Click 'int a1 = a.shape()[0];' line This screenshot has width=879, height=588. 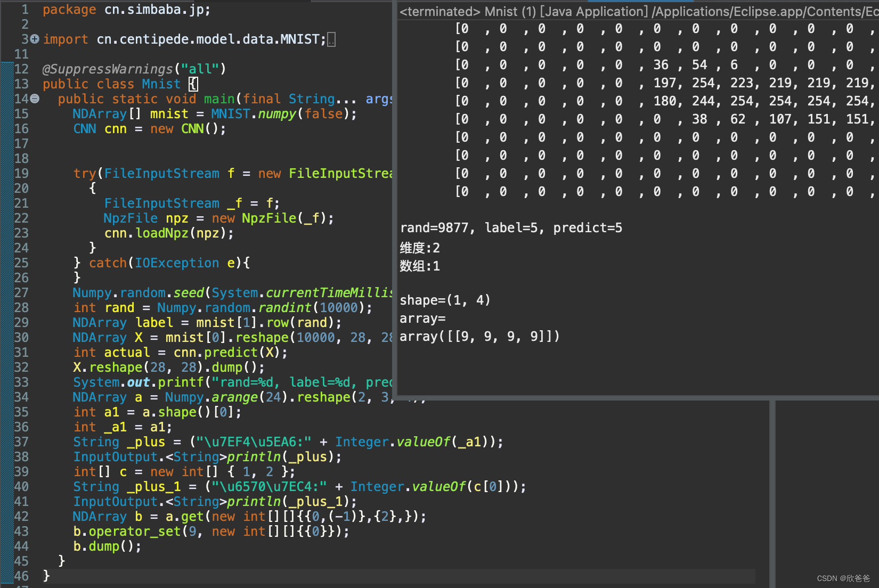158,412
